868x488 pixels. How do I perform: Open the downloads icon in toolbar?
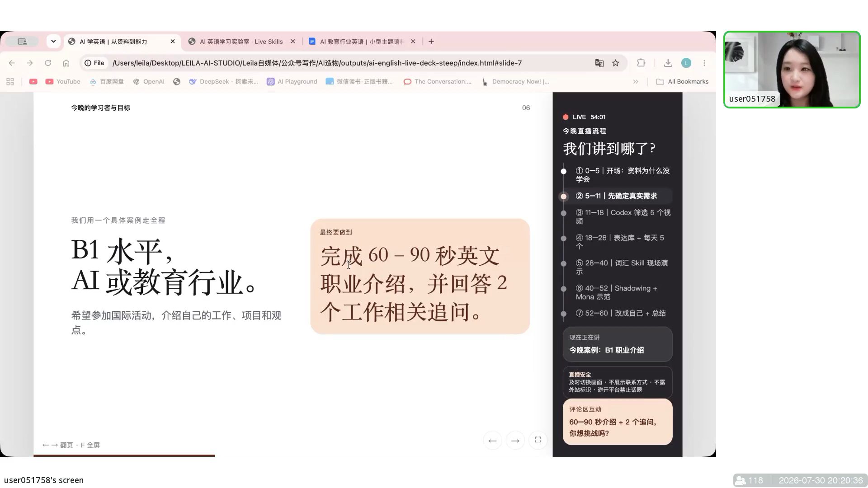coord(668,63)
